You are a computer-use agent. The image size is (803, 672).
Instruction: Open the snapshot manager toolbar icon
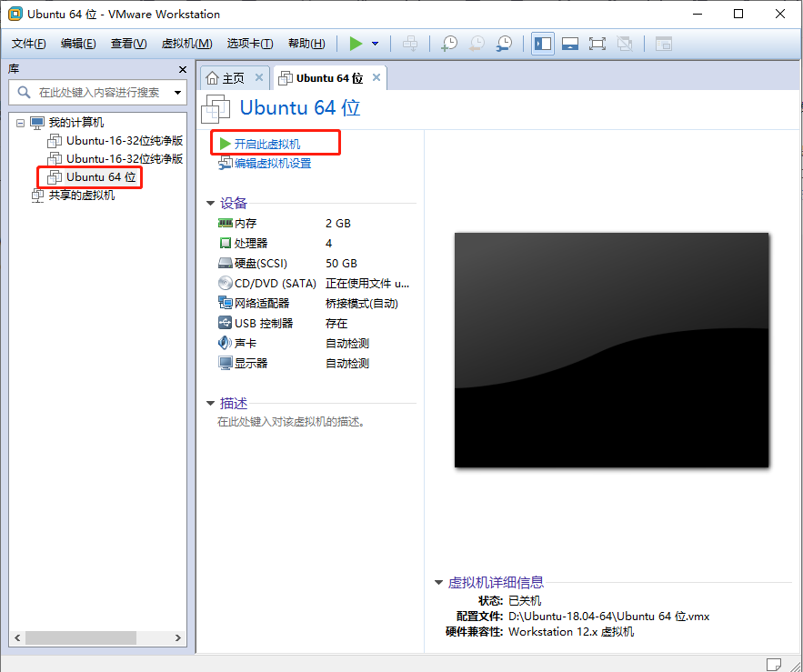click(504, 43)
